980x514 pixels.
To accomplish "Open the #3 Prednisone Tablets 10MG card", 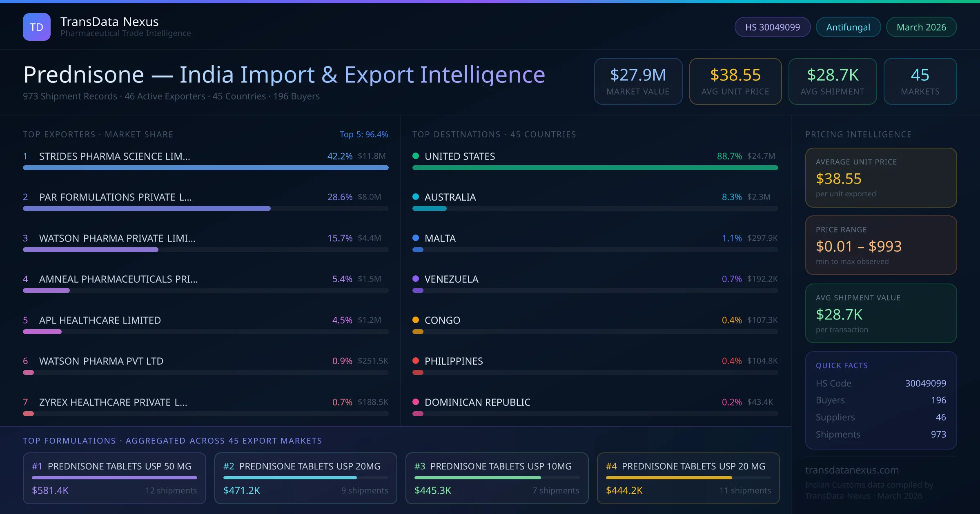I will (497, 478).
